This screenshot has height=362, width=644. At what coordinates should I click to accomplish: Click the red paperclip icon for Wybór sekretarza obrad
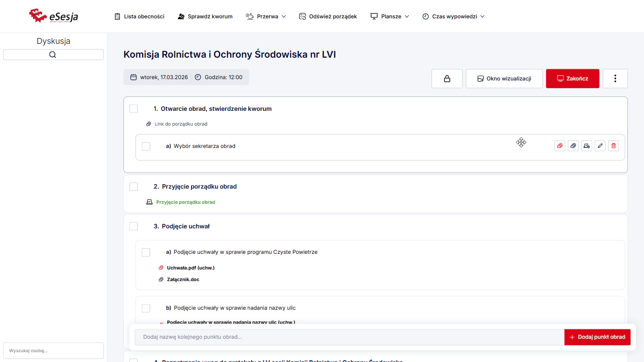tap(559, 146)
